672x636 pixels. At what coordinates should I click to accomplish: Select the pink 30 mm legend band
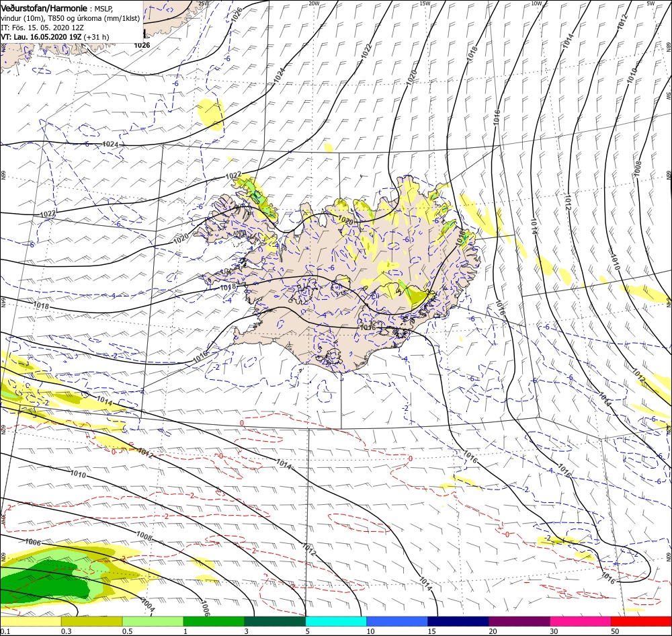point(581,621)
